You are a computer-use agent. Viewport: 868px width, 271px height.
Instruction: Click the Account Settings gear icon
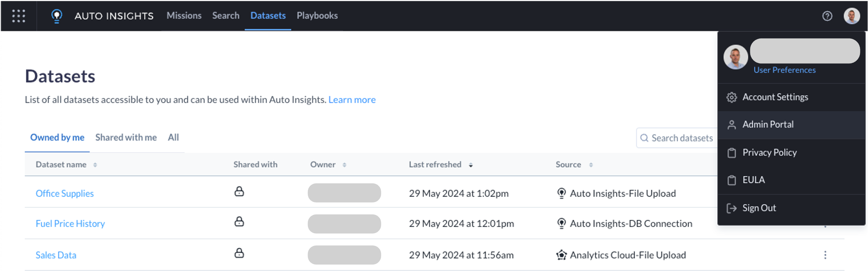[x=731, y=97]
